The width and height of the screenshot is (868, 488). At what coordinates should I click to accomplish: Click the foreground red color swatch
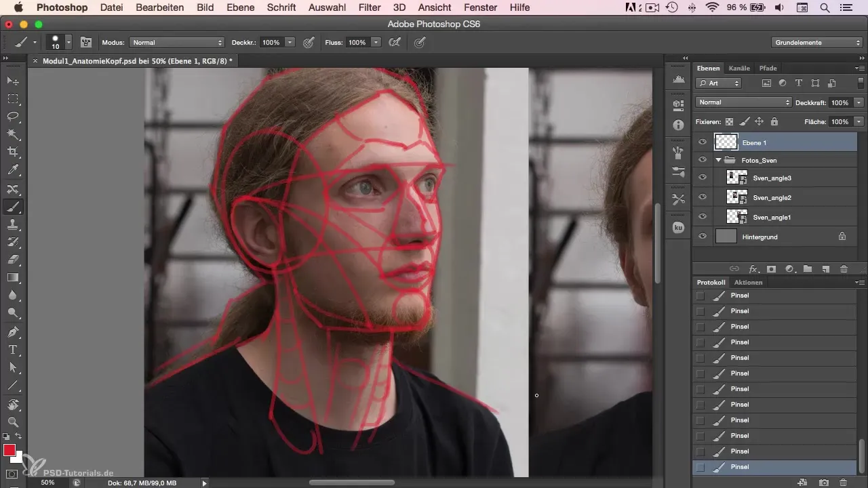click(9, 450)
